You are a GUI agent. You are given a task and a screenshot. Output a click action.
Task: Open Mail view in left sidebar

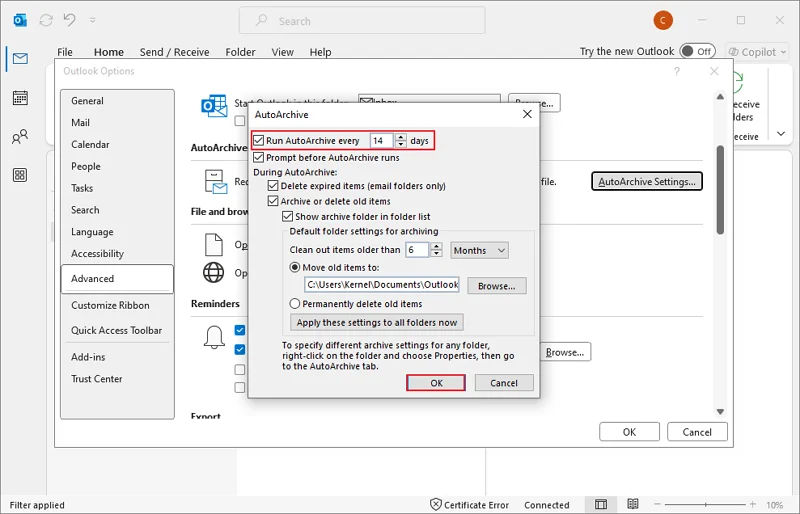point(20,59)
